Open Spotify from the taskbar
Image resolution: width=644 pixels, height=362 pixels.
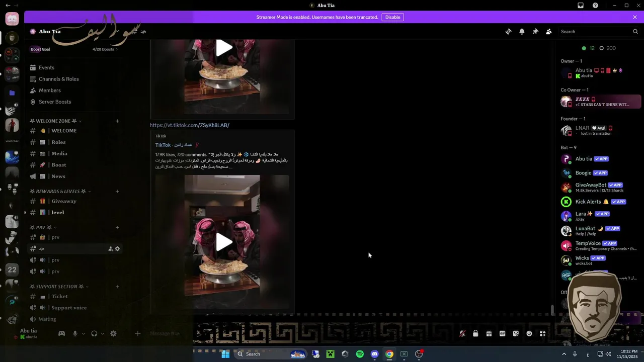click(x=360, y=354)
